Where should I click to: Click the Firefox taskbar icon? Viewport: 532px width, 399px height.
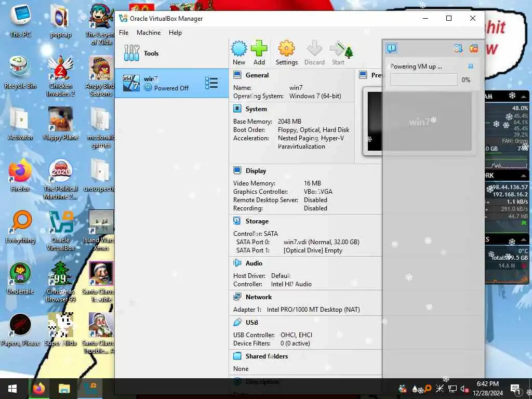pyautogui.click(x=38, y=389)
